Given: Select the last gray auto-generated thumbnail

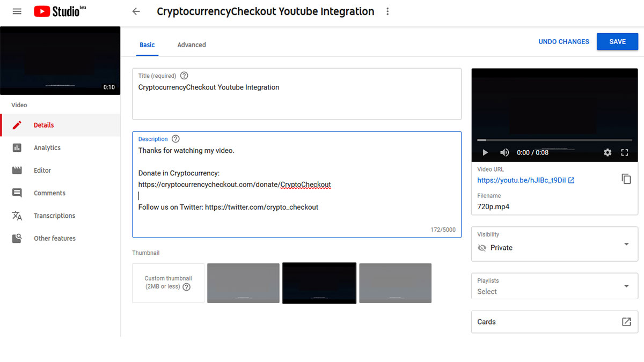Looking at the screenshot, I should pos(396,283).
